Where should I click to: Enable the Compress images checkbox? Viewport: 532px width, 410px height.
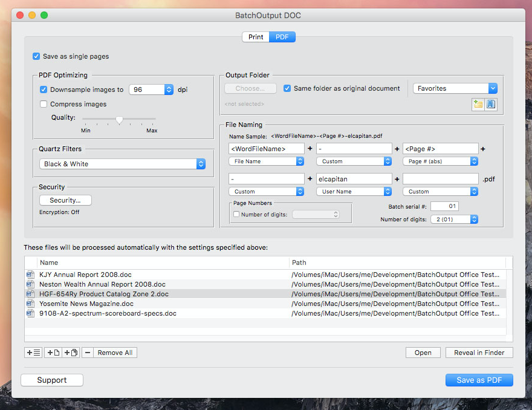tap(44, 104)
